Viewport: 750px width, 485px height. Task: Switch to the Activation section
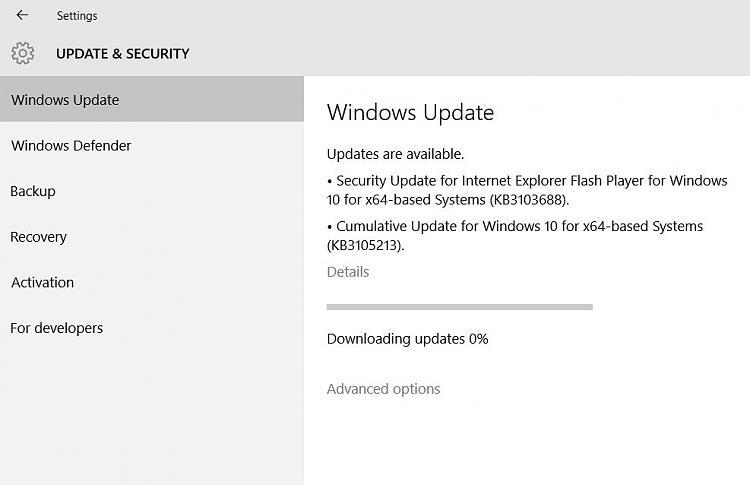click(42, 282)
